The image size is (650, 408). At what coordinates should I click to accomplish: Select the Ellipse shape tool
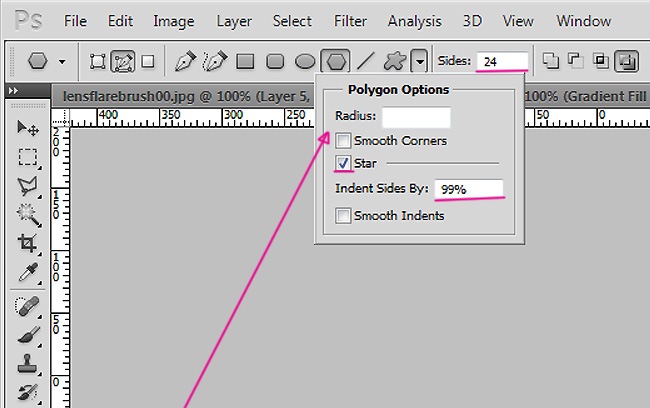[305, 62]
